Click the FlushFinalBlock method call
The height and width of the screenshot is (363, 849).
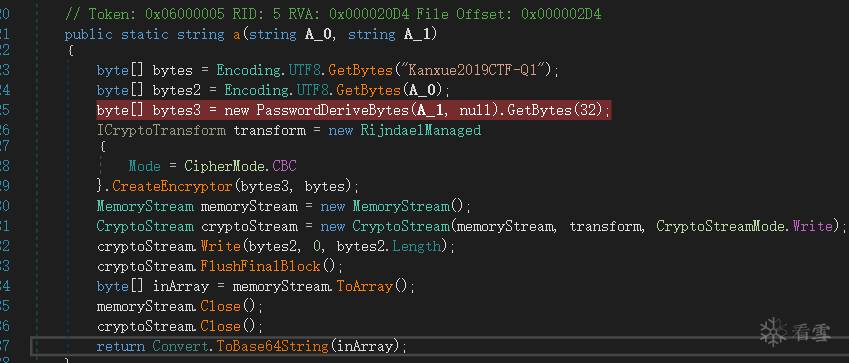click(260, 267)
